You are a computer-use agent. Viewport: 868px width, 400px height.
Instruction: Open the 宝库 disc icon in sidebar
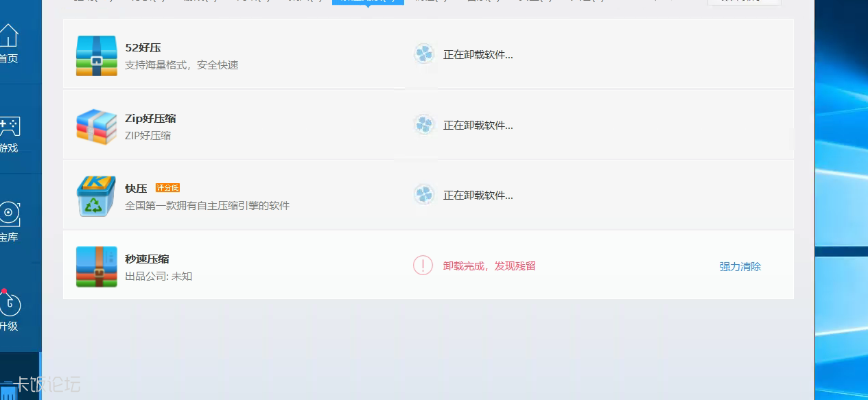[x=9, y=213]
